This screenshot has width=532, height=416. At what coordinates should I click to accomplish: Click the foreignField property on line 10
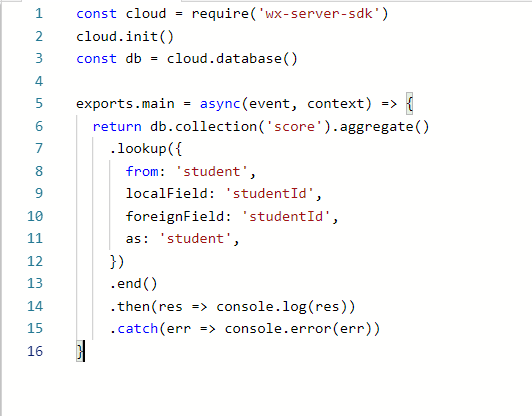click(x=174, y=216)
